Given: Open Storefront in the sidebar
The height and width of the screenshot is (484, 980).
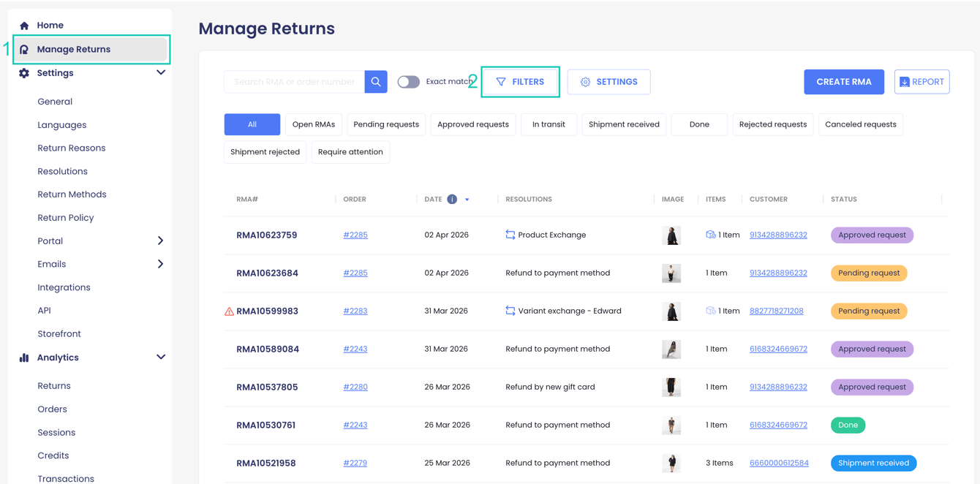Looking at the screenshot, I should point(59,334).
